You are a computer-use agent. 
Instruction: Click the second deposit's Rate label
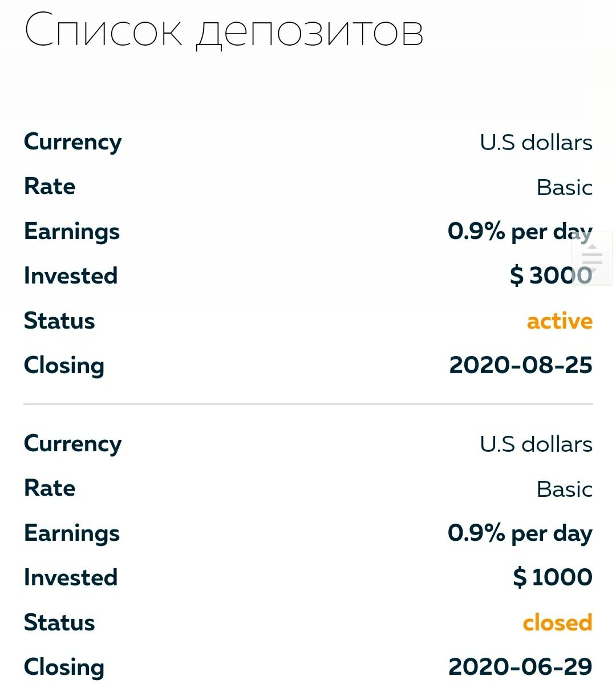coord(50,488)
